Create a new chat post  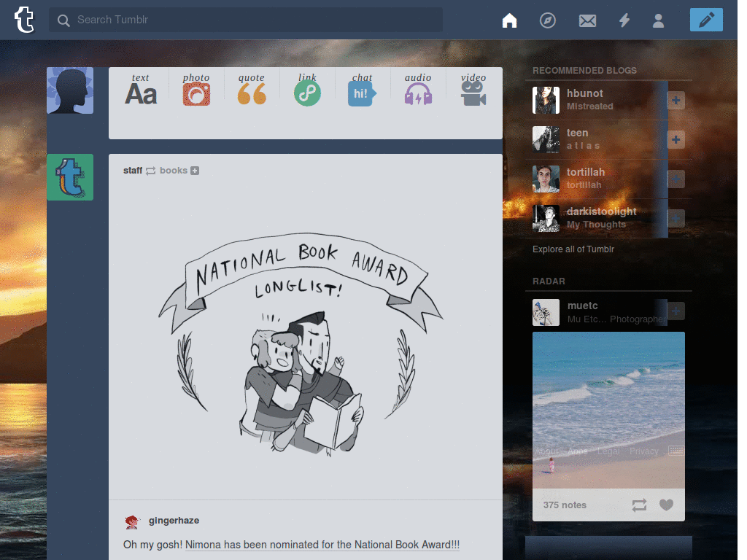click(362, 90)
